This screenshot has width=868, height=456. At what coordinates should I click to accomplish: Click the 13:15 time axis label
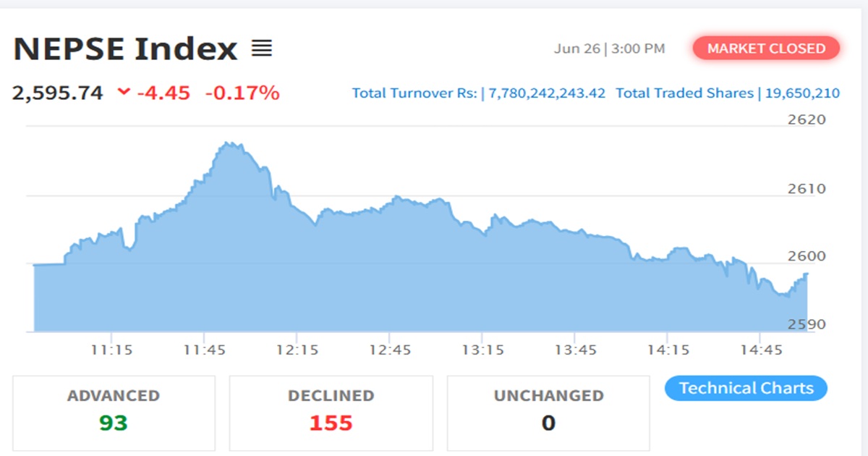482,350
